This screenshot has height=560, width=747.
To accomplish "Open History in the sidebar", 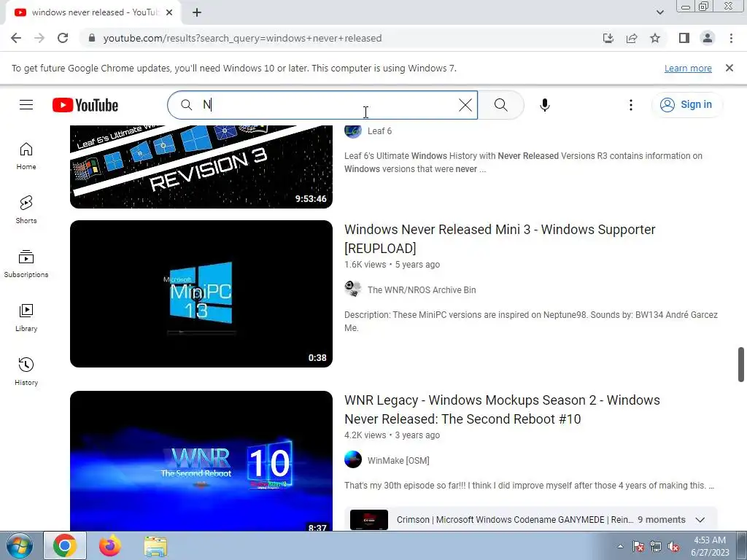I will click(26, 371).
